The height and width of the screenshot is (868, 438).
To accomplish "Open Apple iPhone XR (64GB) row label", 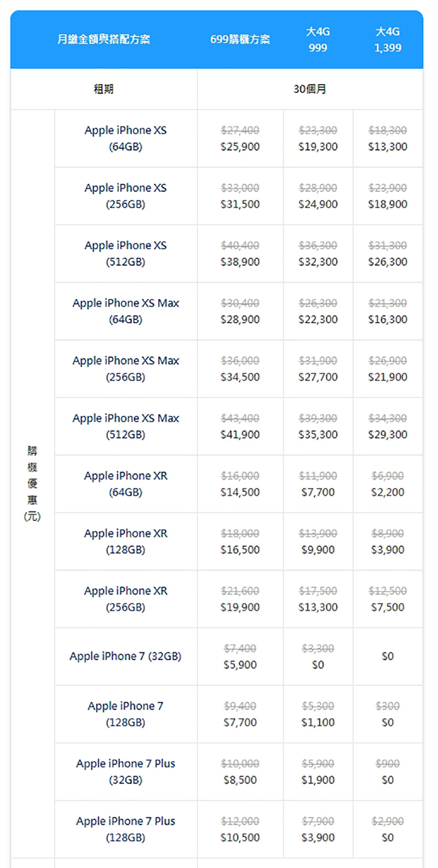I will [125, 483].
